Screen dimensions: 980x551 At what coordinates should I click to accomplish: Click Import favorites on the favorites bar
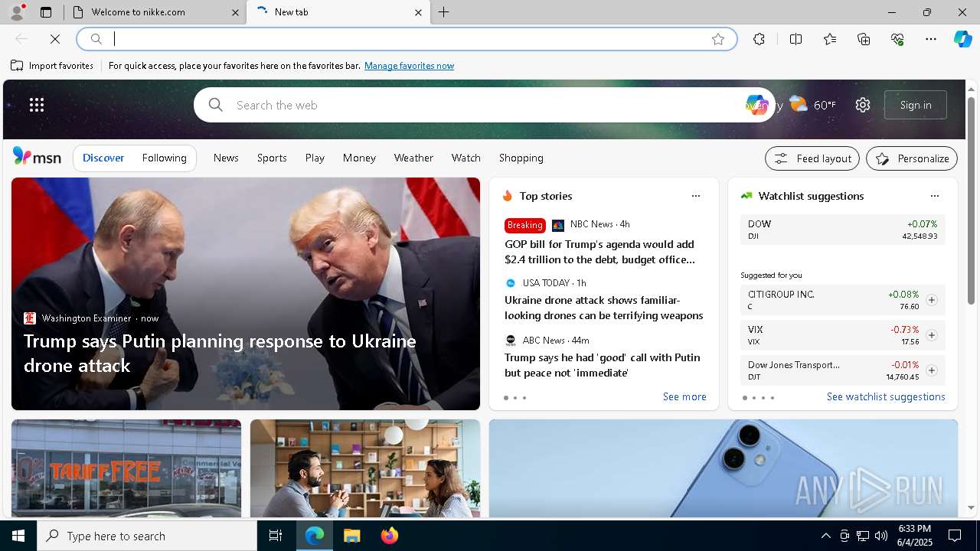tap(52, 66)
